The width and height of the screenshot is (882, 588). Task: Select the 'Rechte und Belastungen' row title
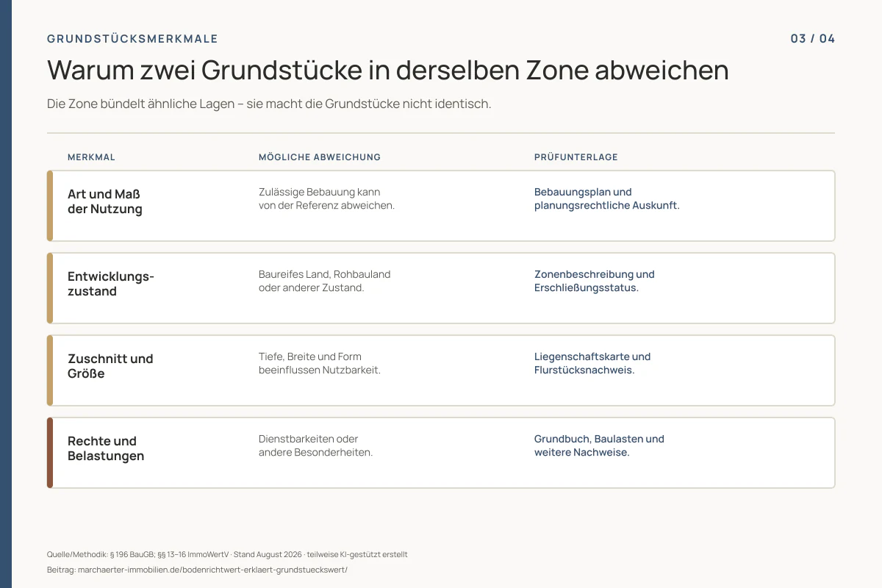[x=106, y=448]
